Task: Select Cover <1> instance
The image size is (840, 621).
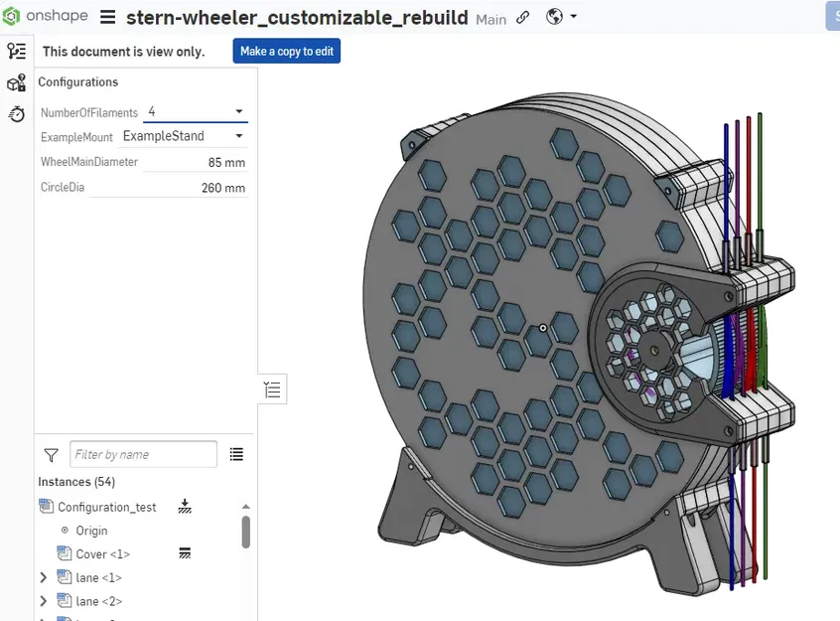Action: (x=103, y=554)
